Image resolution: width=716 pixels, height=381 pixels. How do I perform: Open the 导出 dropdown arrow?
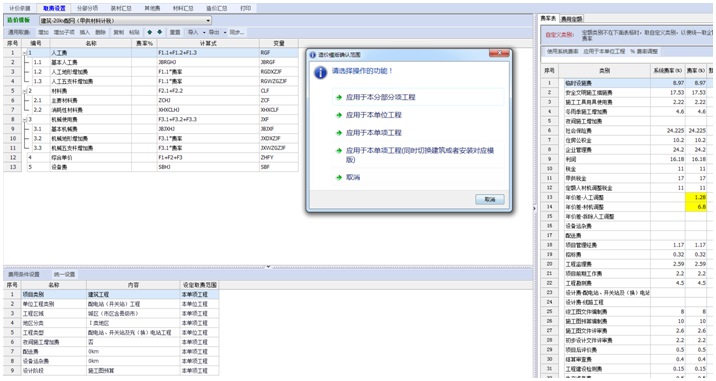[225, 32]
